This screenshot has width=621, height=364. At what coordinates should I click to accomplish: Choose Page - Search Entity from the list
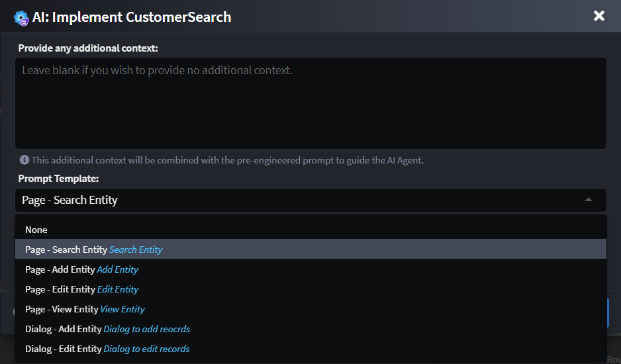click(x=66, y=250)
